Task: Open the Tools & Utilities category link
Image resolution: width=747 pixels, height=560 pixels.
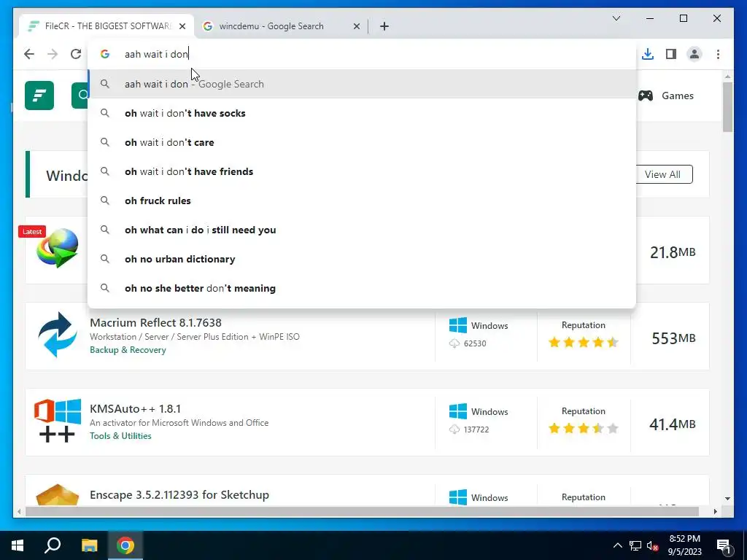Action: click(x=120, y=436)
